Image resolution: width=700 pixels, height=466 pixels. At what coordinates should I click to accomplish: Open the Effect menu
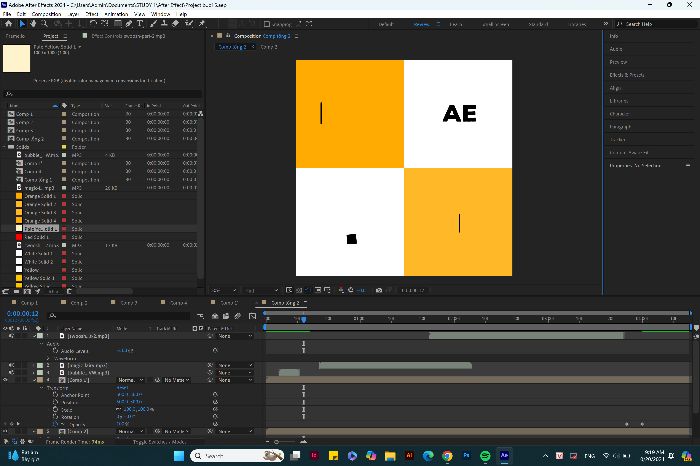click(x=92, y=14)
